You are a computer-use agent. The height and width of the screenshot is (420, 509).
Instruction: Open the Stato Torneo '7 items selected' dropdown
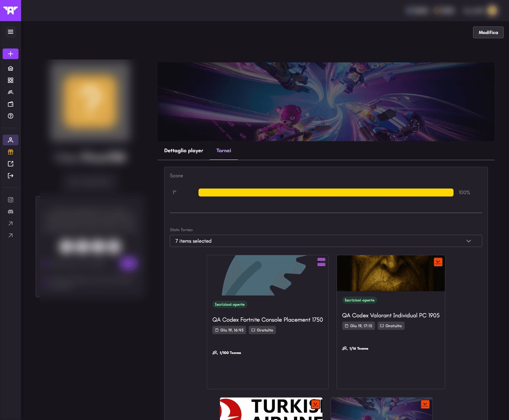point(326,241)
